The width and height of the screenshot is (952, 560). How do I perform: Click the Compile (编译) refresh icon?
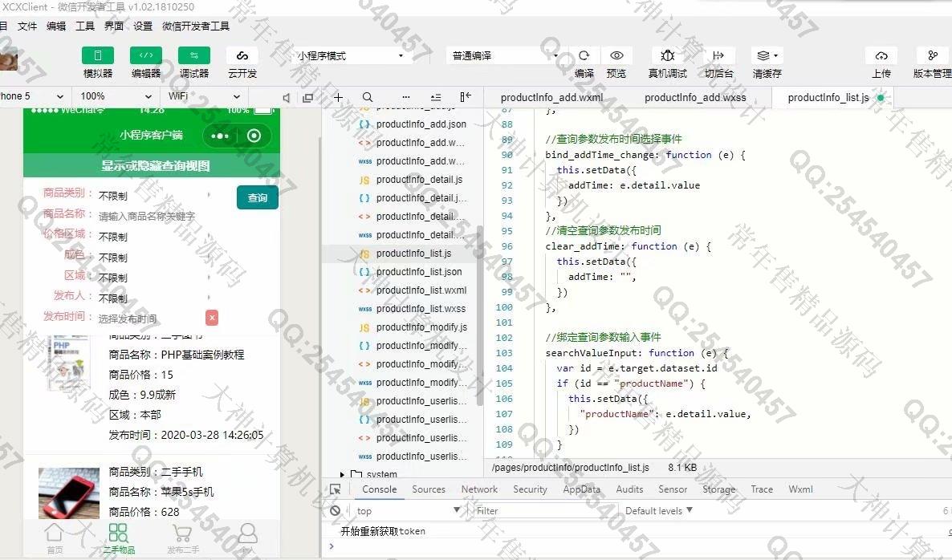[x=584, y=55]
